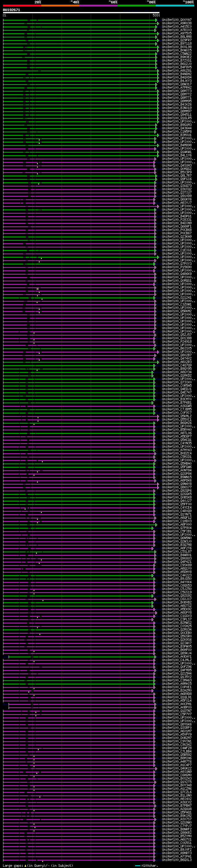Select label UniRef100_C4YCE4
This screenshot has width=197, height=868.
click(177, 507)
